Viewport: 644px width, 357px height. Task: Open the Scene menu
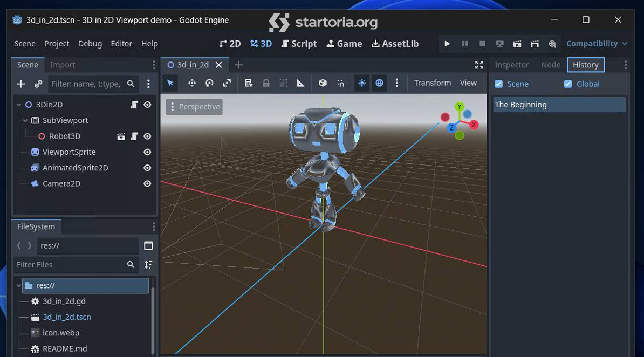pos(25,44)
